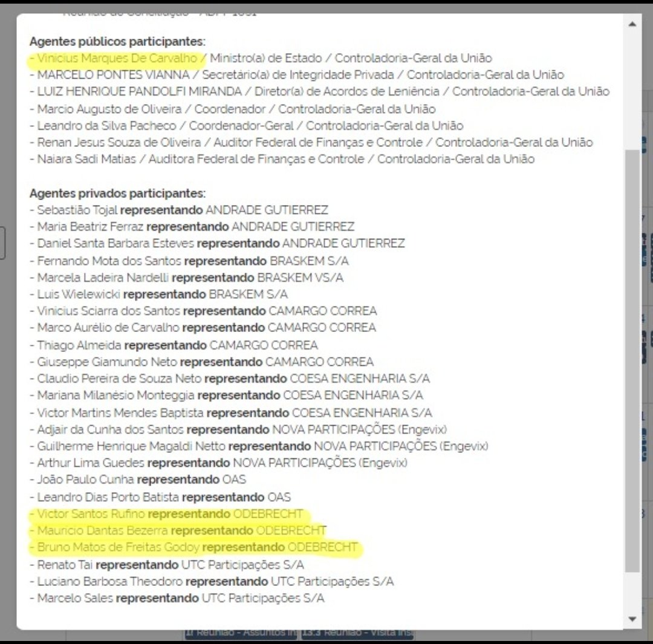653x644 pixels.
Task: Click the entry Thiago Almeida representando CAMARGO CORREA
Action: pos(174,345)
